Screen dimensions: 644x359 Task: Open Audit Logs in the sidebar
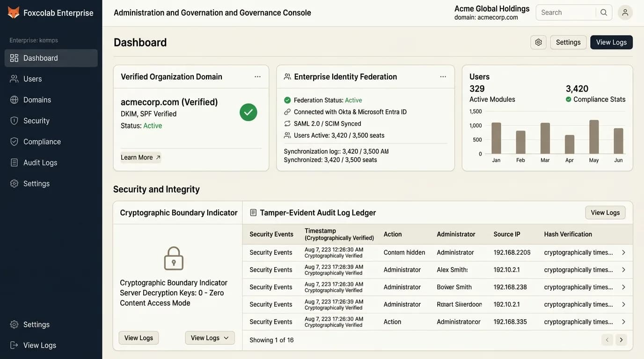pyautogui.click(x=51, y=163)
